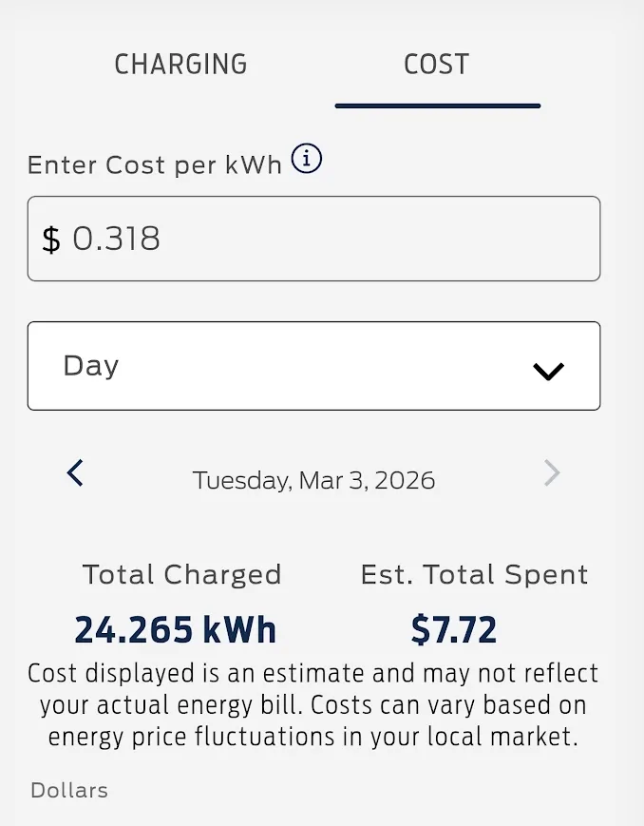Click the Dollars axis label
This screenshot has height=826, width=644.
69,790
